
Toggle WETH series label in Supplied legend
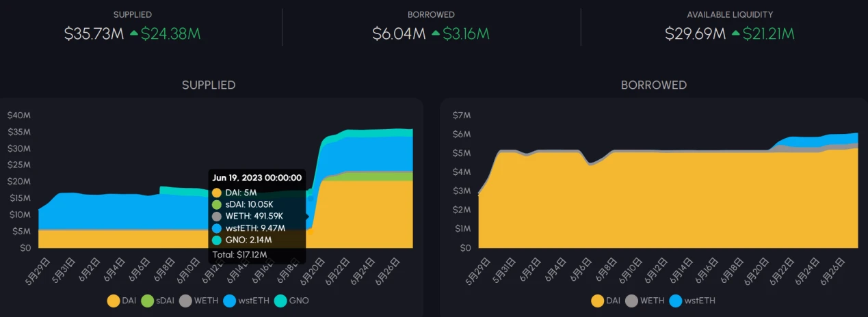[x=208, y=301]
